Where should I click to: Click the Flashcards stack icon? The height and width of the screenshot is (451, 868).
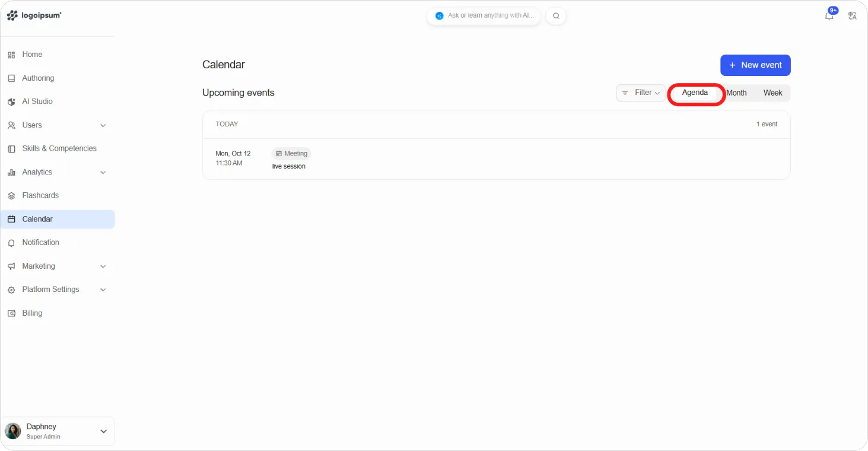click(11, 196)
